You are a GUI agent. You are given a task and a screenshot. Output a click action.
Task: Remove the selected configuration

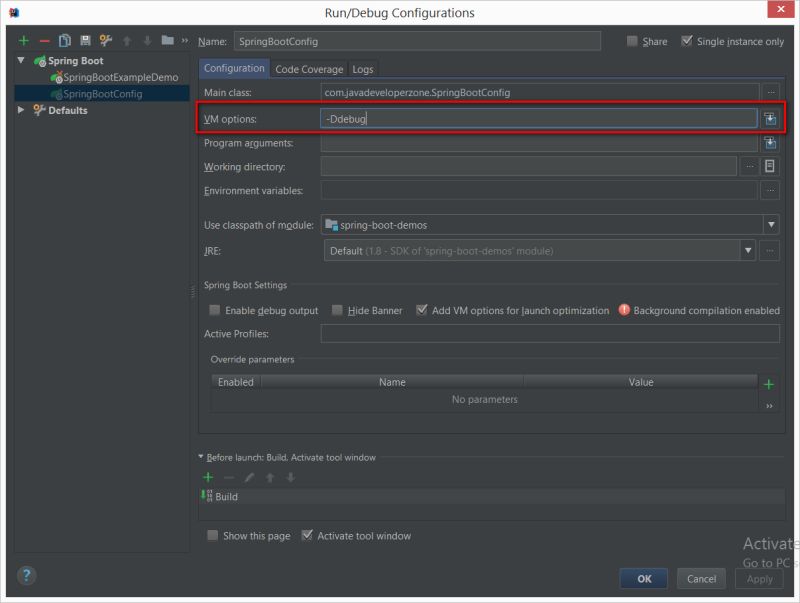pyautogui.click(x=44, y=40)
